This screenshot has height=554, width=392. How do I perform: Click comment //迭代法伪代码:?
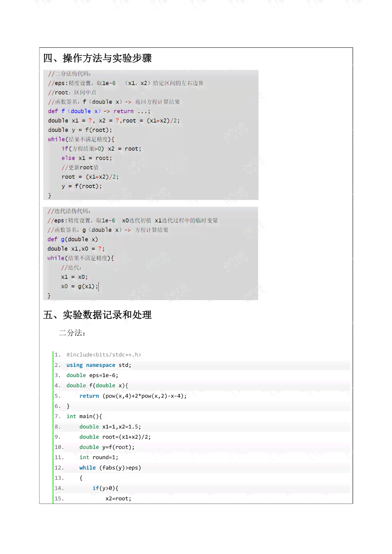coord(69,211)
